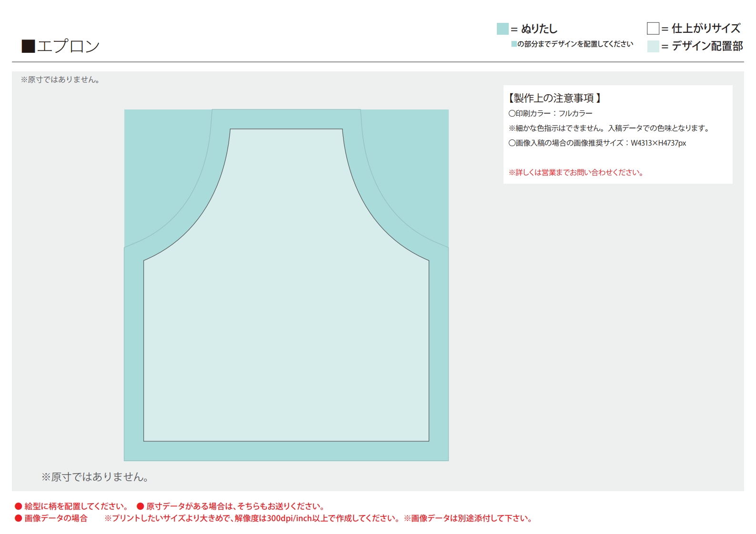The width and height of the screenshot is (756, 534).
Task: Click the 300dpi/inch resolution instruction text
Action: click(252, 518)
